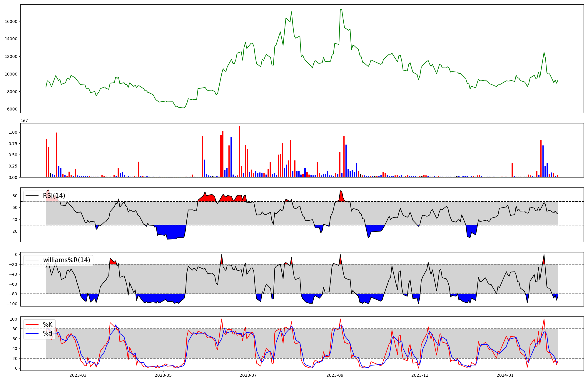Click the williams%R(14) legend label
The width and height of the screenshot is (588, 382).
[x=66, y=260]
